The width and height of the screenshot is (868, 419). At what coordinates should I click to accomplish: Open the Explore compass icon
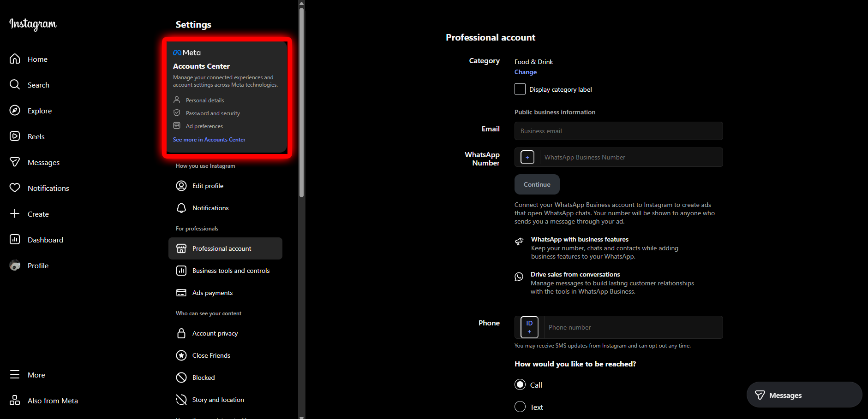(x=15, y=111)
